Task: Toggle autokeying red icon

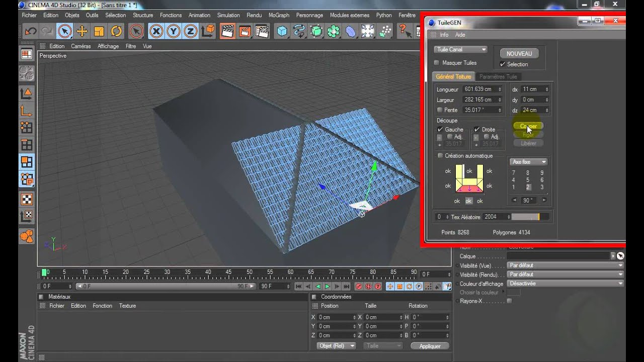Action: pyautogui.click(x=368, y=287)
